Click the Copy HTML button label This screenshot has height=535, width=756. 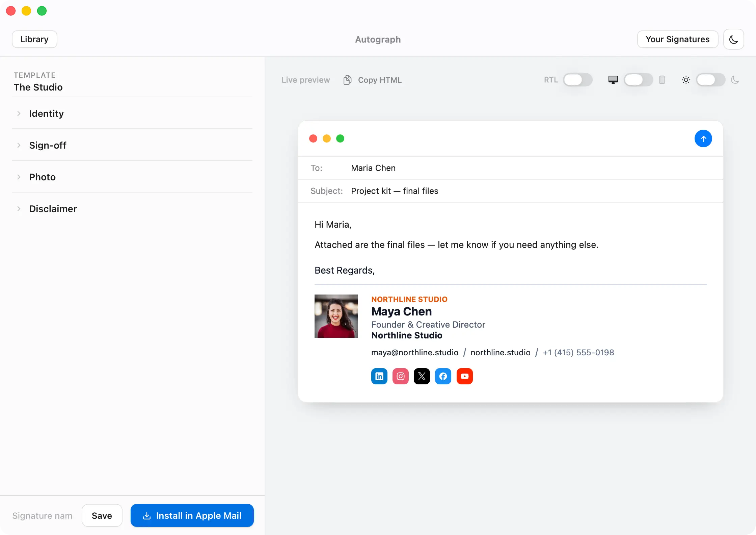(x=380, y=80)
